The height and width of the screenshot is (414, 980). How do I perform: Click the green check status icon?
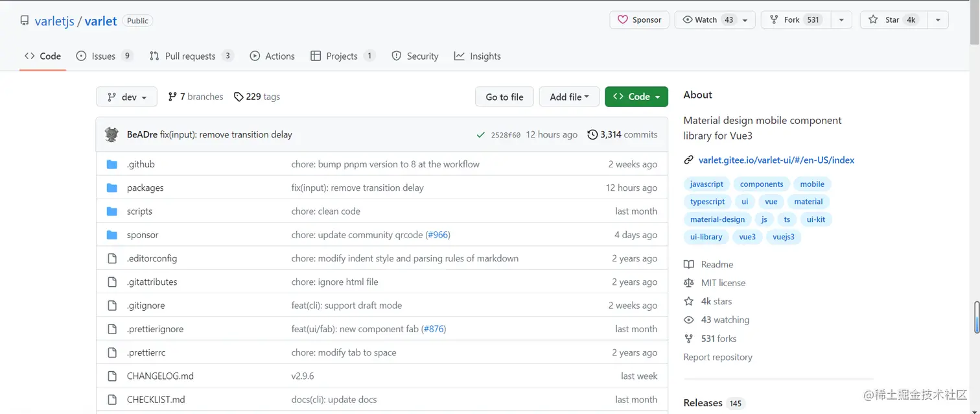[x=480, y=135]
